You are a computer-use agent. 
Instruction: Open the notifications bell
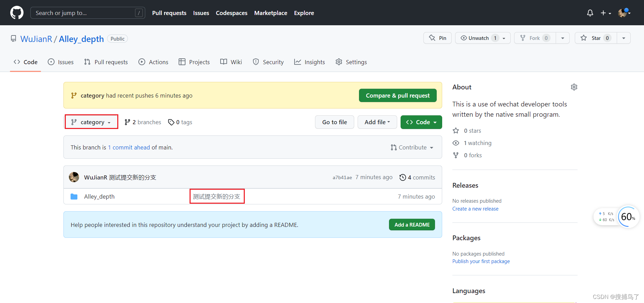click(x=590, y=13)
